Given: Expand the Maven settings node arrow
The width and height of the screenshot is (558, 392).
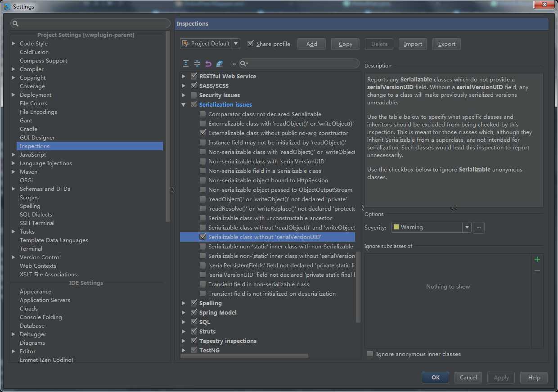Looking at the screenshot, I should 13,172.
